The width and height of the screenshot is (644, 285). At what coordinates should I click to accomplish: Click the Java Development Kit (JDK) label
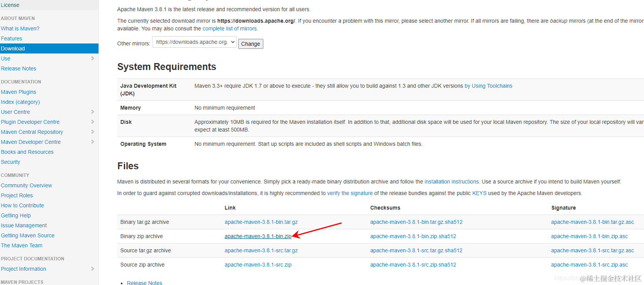pyautogui.click(x=148, y=90)
